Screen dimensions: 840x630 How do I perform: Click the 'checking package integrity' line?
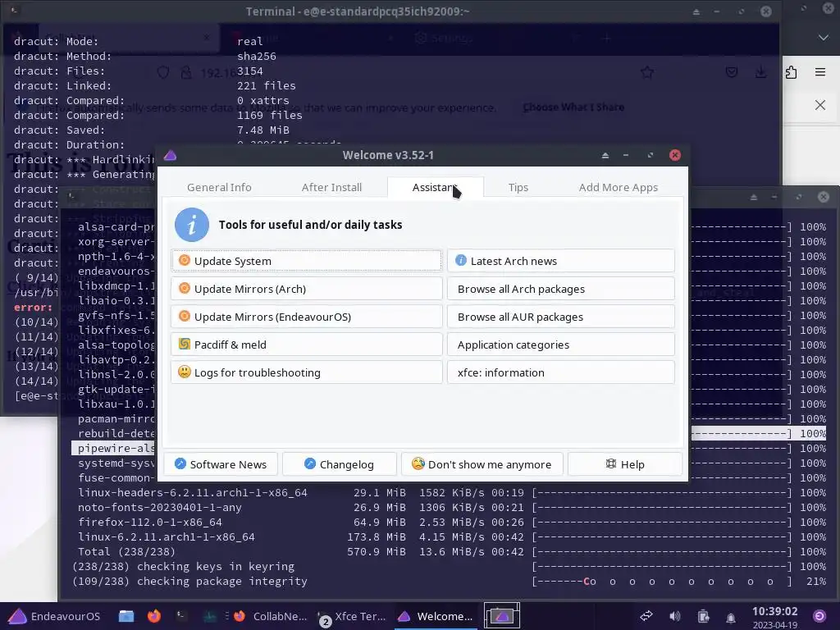pyautogui.click(x=189, y=582)
